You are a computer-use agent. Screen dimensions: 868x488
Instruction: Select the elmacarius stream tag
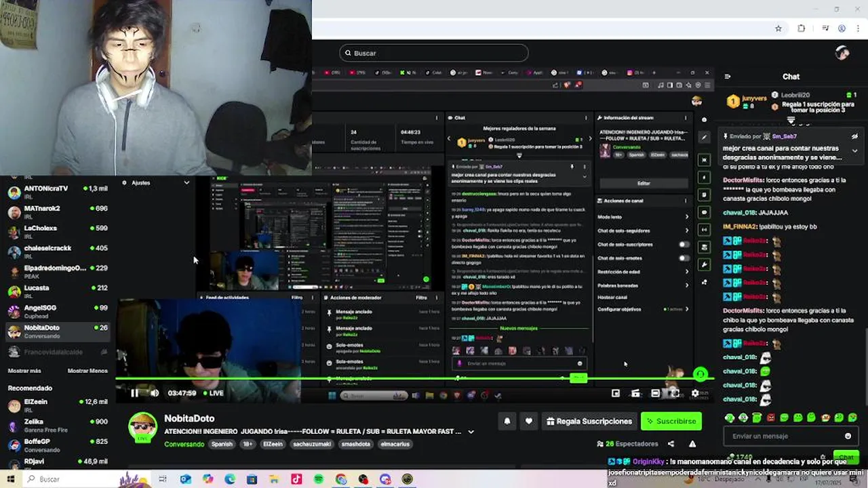pos(395,445)
